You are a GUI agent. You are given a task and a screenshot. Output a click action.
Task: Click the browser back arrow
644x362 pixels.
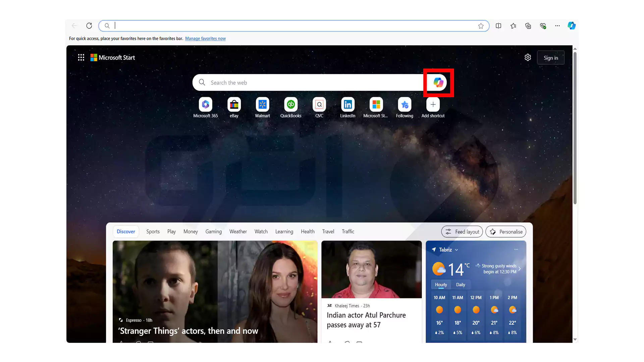click(74, 26)
